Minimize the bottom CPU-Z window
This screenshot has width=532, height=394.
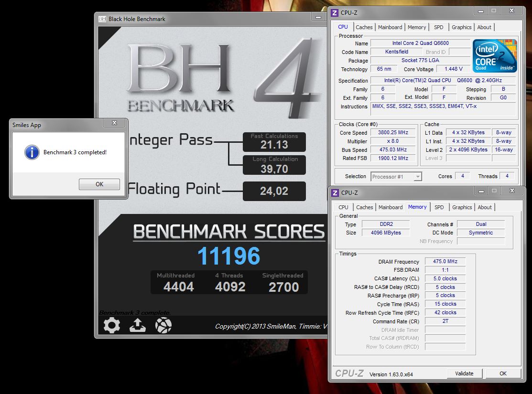tap(481, 191)
